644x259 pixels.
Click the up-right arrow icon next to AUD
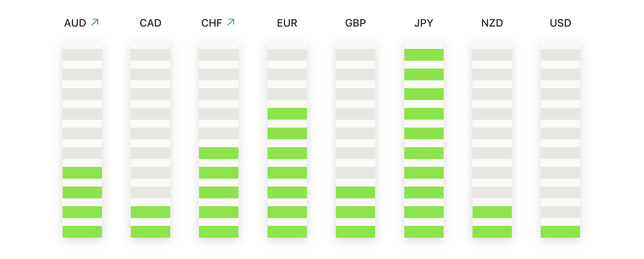pos(95,22)
